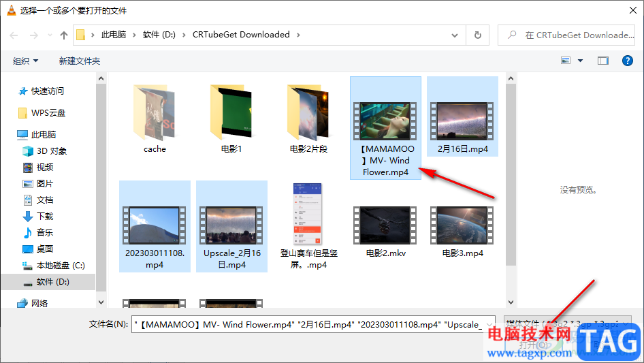The width and height of the screenshot is (644, 363).
Task: Click the search box for CRTubeGet Downloaded
Action: point(566,35)
